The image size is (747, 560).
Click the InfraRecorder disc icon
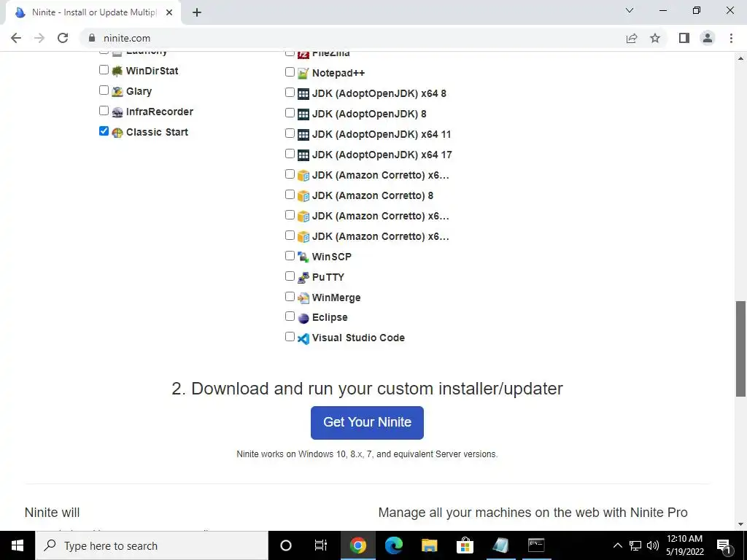coord(117,112)
